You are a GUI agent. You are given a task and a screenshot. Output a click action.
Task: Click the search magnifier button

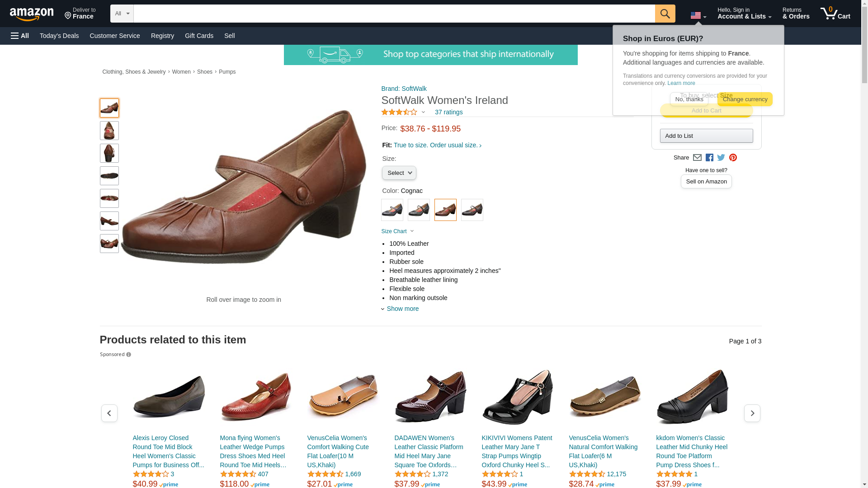(x=665, y=14)
